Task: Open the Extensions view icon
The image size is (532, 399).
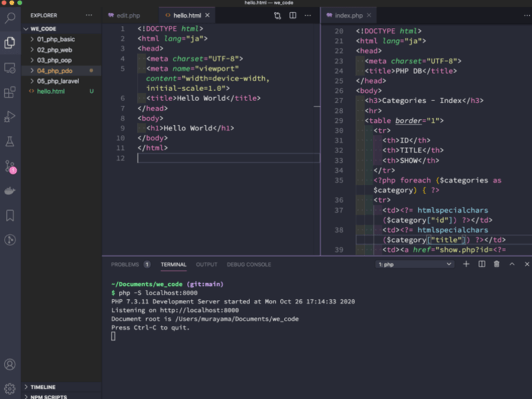Action: tap(10, 92)
